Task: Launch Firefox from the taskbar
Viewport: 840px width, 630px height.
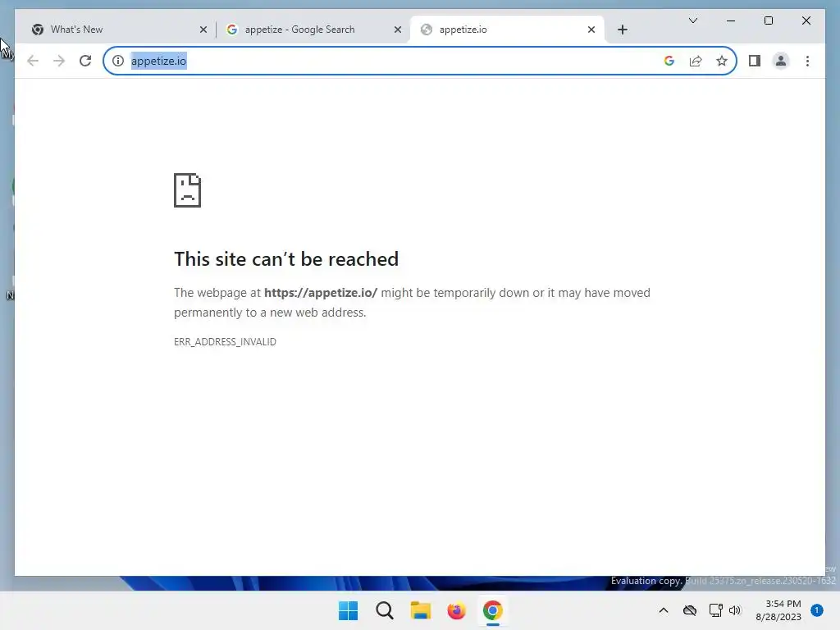Action: (x=456, y=610)
